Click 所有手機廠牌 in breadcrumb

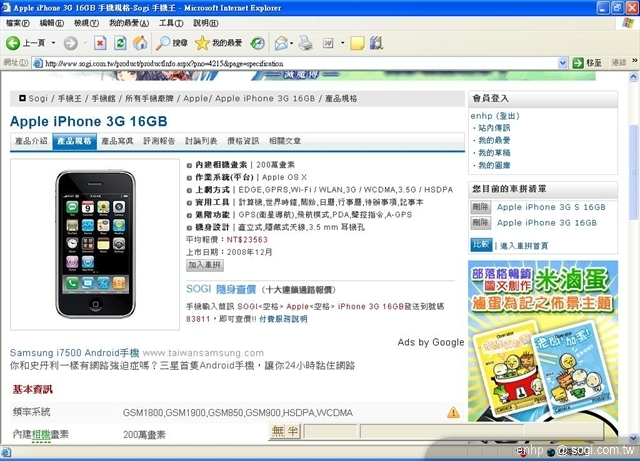(149, 98)
